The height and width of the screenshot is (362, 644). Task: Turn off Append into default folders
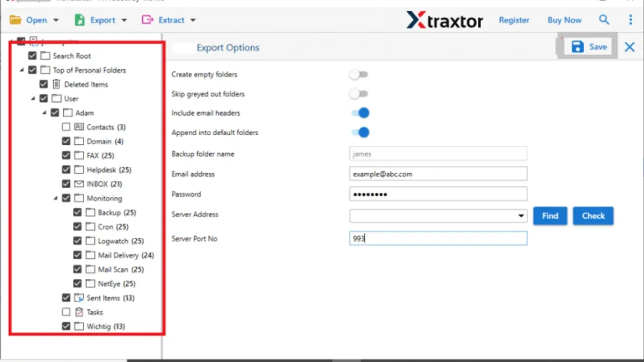(x=360, y=132)
